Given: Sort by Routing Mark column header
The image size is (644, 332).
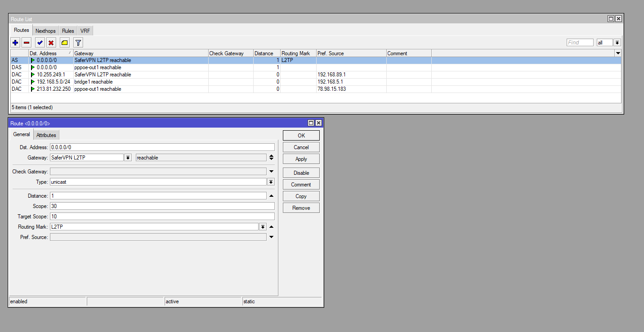Looking at the screenshot, I should coord(298,53).
